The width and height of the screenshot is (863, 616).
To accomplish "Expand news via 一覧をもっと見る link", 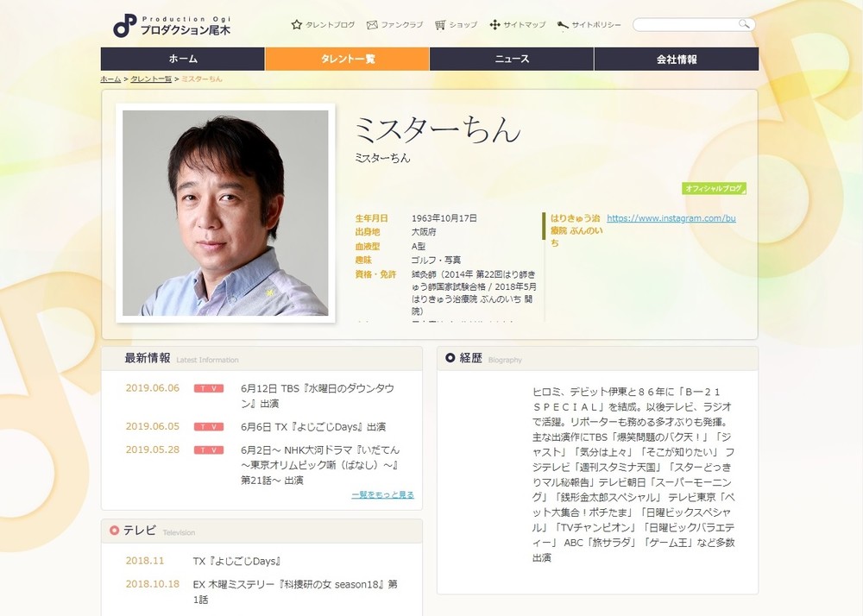I will [x=382, y=494].
